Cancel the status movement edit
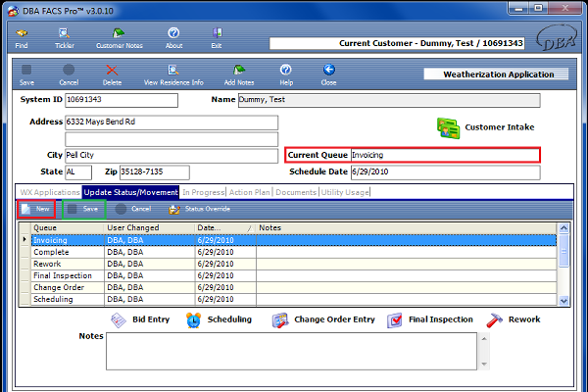The width and height of the screenshot is (588, 392). 133,209
